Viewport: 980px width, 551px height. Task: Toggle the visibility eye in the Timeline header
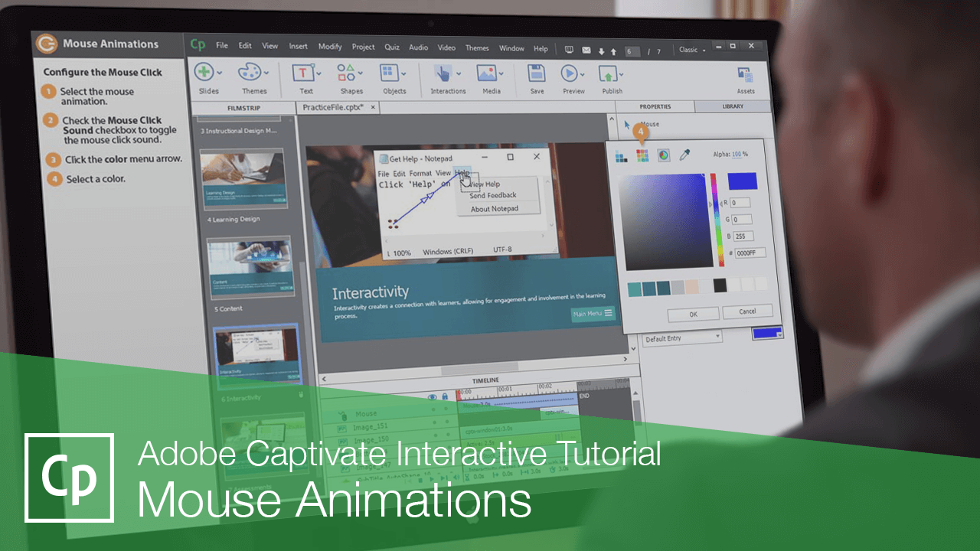point(433,396)
